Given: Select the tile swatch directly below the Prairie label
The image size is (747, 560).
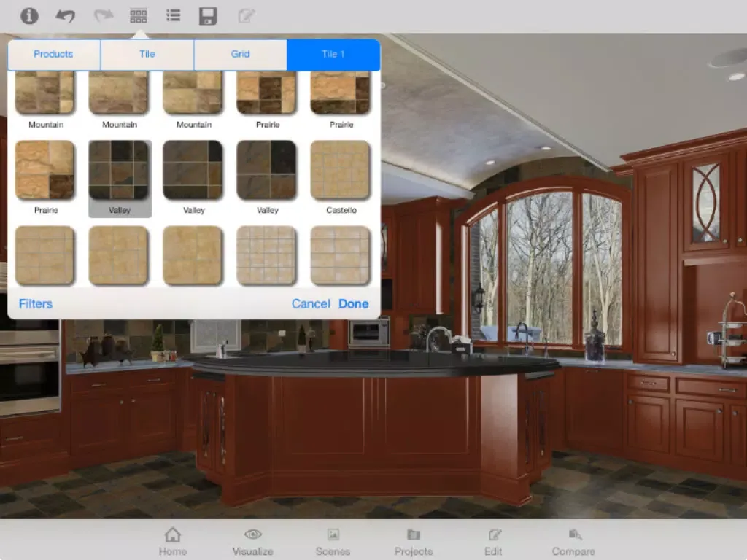Looking at the screenshot, I should tap(44, 256).
